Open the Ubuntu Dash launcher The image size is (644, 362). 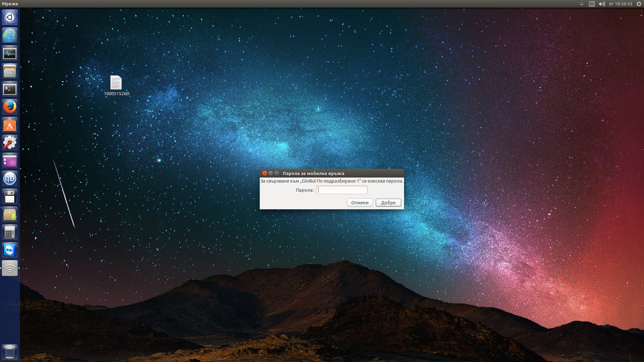[10, 17]
